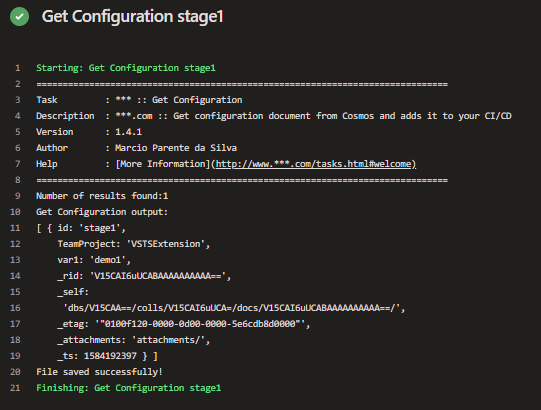Screen dimensions: 541x410
Task: Click the _etag value line
Action: pos(184,324)
